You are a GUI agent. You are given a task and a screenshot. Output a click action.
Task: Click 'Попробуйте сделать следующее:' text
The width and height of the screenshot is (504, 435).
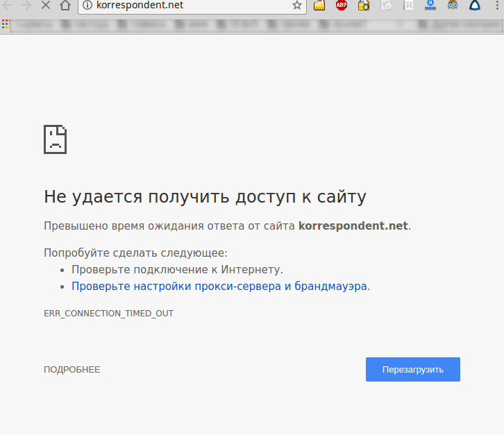point(135,253)
